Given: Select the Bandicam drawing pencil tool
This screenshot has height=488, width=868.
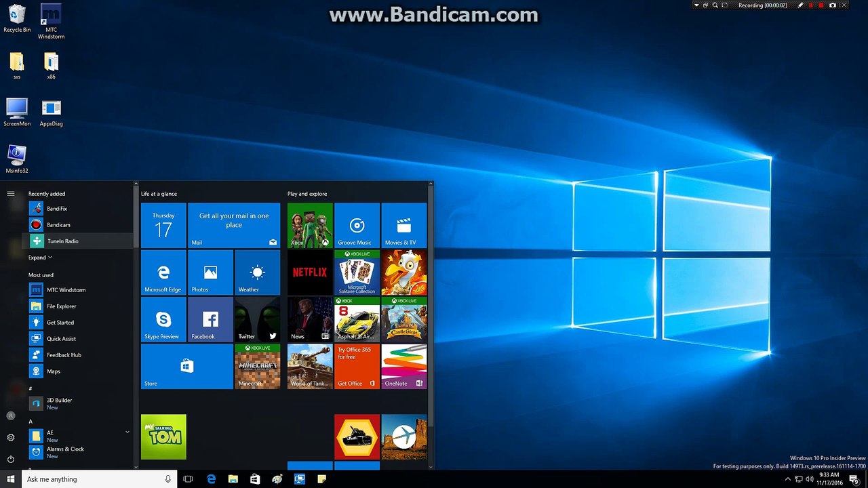Looking at the screenshot, I should (x=801, y=5).
